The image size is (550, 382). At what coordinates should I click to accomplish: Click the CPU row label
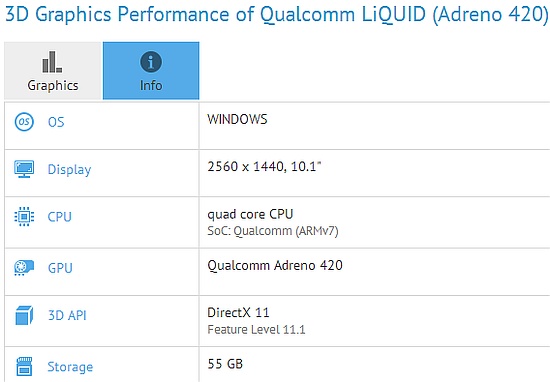(60, 217)
